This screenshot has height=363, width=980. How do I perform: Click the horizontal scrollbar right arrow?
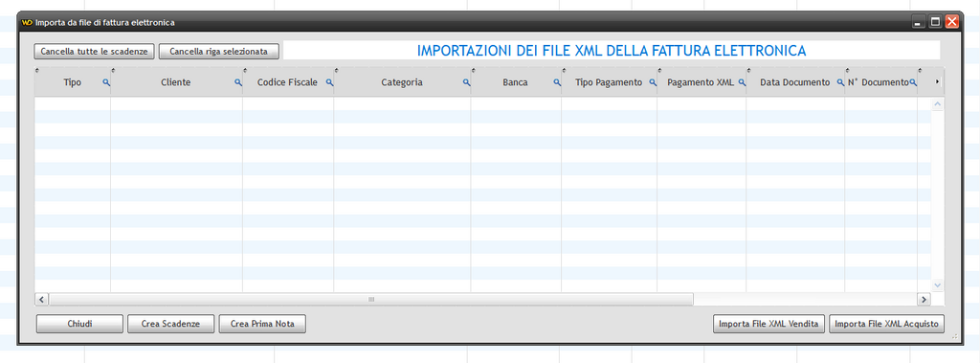tap(924, 299)
